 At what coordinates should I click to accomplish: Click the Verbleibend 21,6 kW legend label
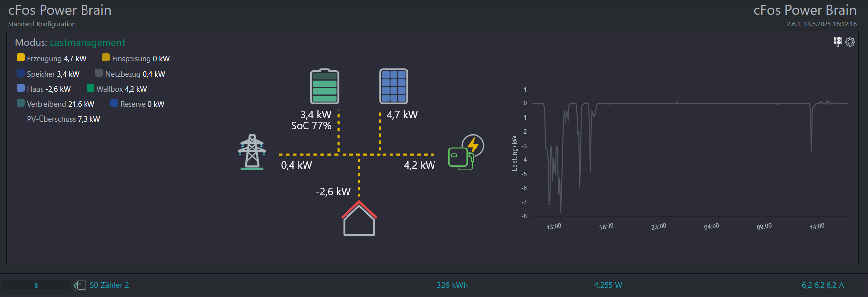[x=60, y=104]
